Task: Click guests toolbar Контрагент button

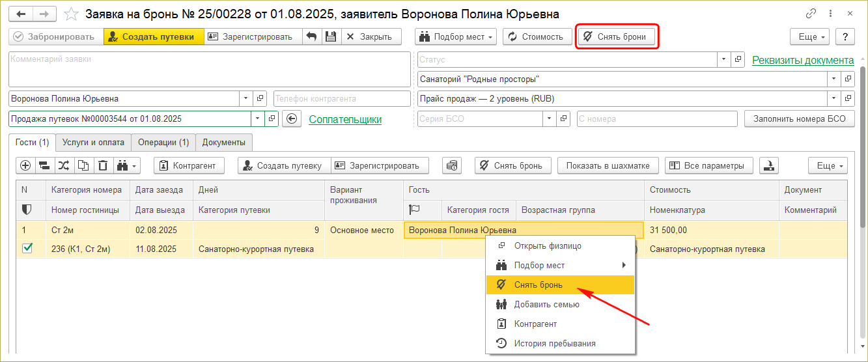Action: [x=189, y=165]
